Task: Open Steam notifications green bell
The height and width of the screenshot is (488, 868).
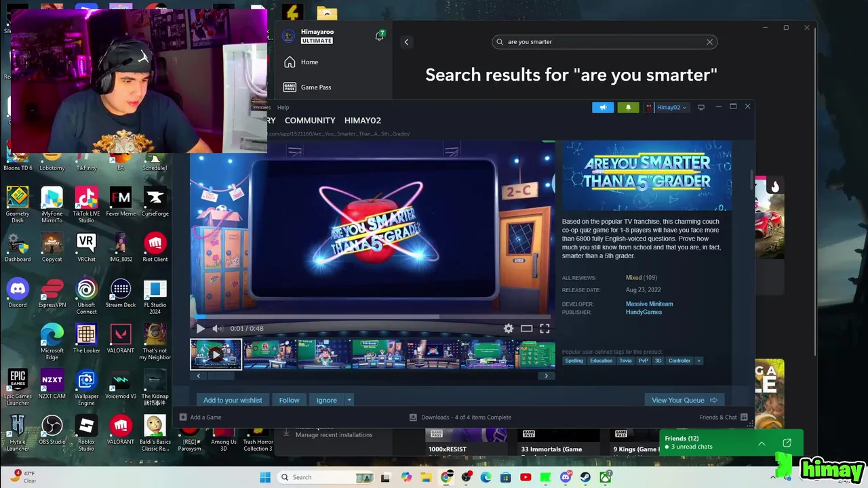Action: click(628, 107)
